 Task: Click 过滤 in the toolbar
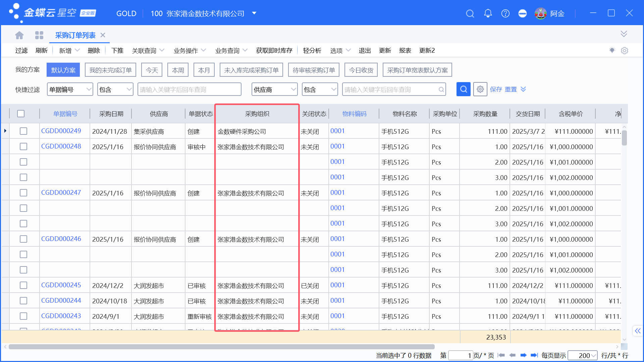coord(21,50)
